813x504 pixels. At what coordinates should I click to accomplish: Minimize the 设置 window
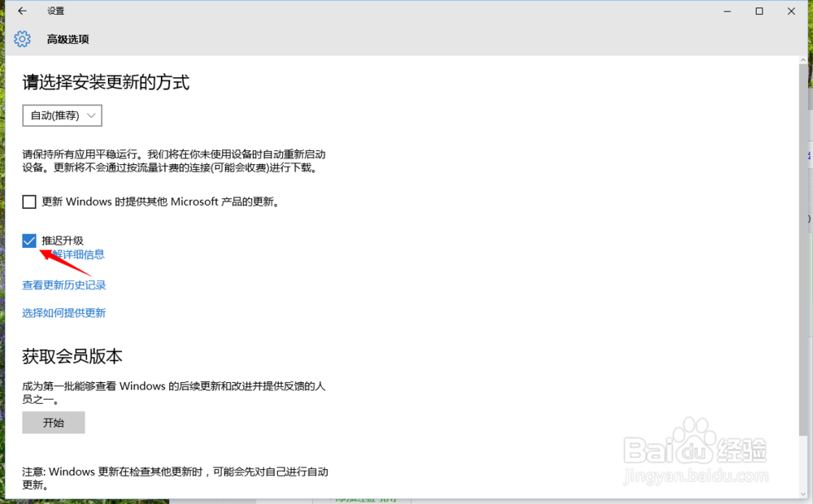coord(728,11)
